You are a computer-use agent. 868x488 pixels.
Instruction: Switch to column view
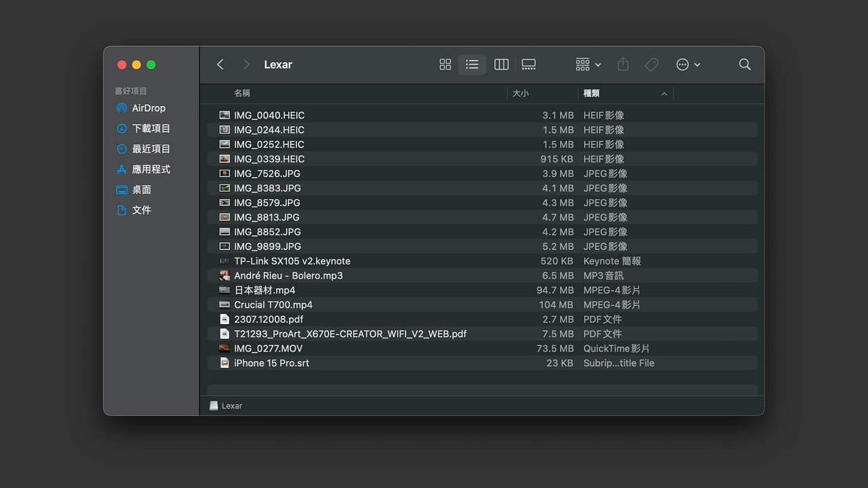pos(501,64)
